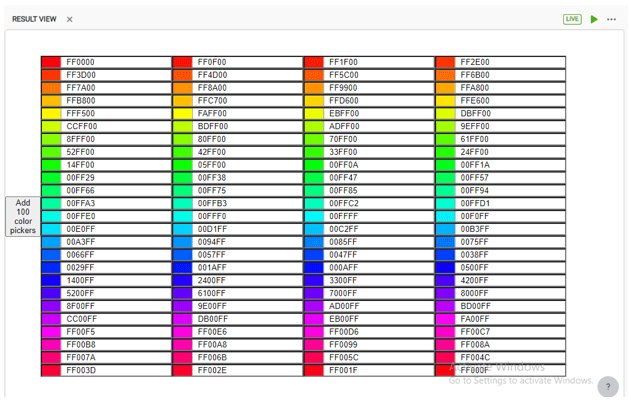This screenshot has height=406, width=629.
Task: Close the Result View tab
Action: tap(69, 19)
